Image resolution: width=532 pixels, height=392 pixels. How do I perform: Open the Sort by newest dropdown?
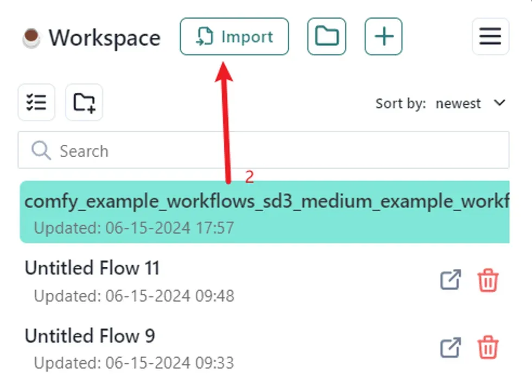coord(459,104)
